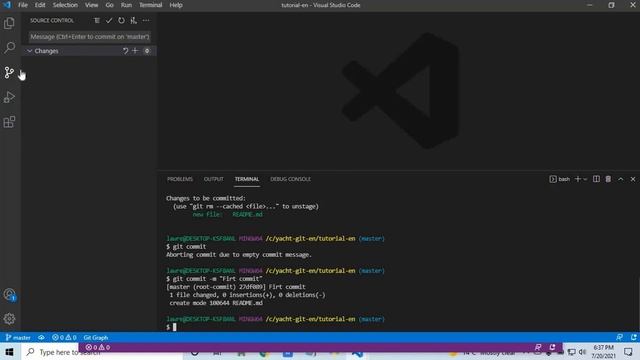Screen dimensions: 640x360
Task: Maximize terminal panel with up chevron
Action: 620,179
